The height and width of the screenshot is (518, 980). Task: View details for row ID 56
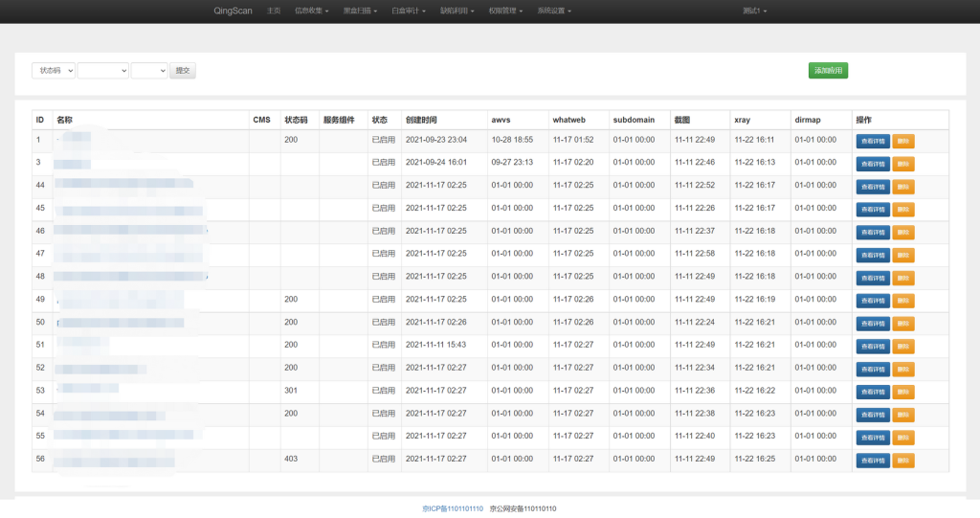pos(872,461)
